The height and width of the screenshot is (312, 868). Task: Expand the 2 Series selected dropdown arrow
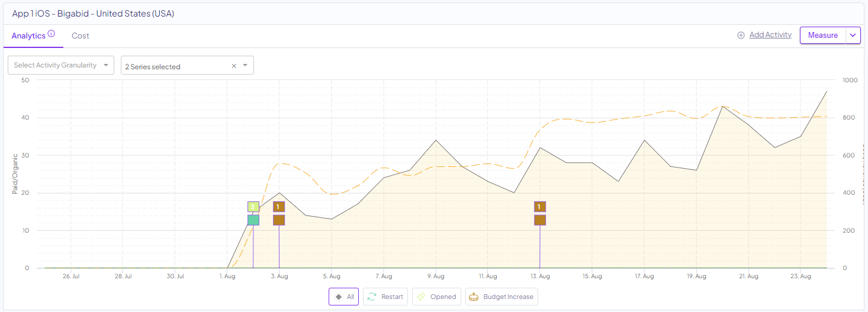coord(246,66)
